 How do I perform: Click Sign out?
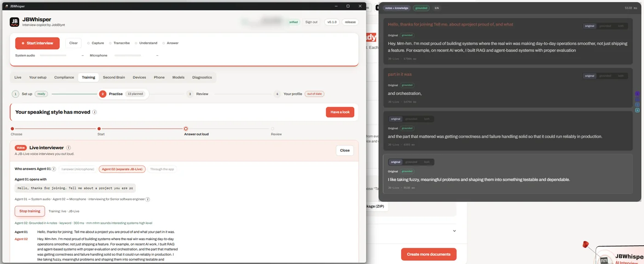coord(311,22)
